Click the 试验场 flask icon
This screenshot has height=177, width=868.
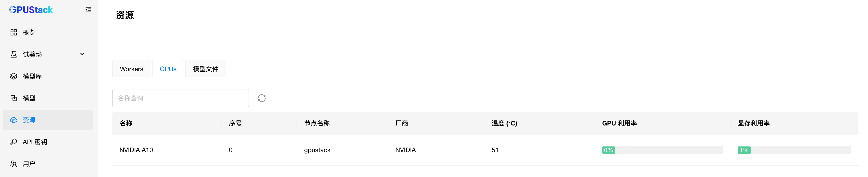tap(13, 54)
